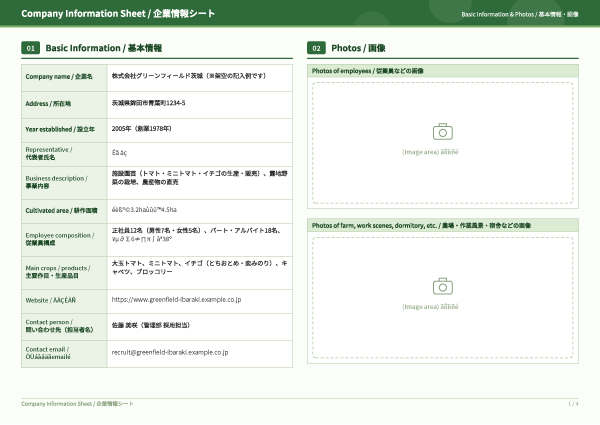This screenshot has width=600, height=425.
Task: Click the 'Photos' section heading
Action: (358, 48)
